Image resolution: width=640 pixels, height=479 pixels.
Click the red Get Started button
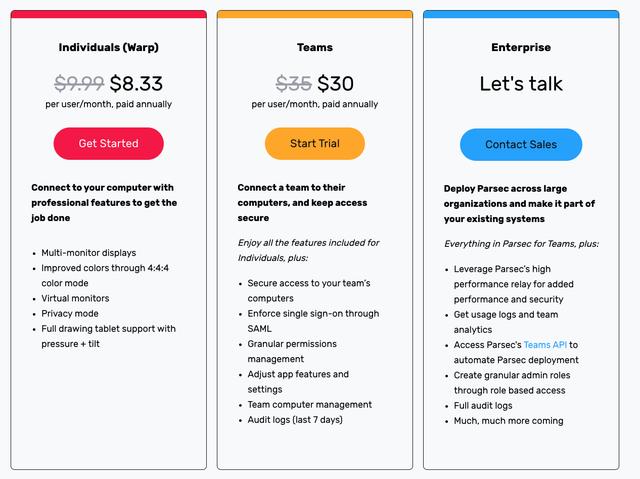pyautogui.click(x=108, y=143)
